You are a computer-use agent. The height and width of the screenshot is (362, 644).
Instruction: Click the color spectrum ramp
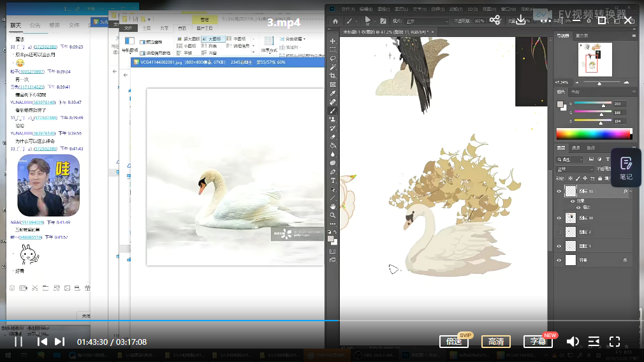(594, 134)
